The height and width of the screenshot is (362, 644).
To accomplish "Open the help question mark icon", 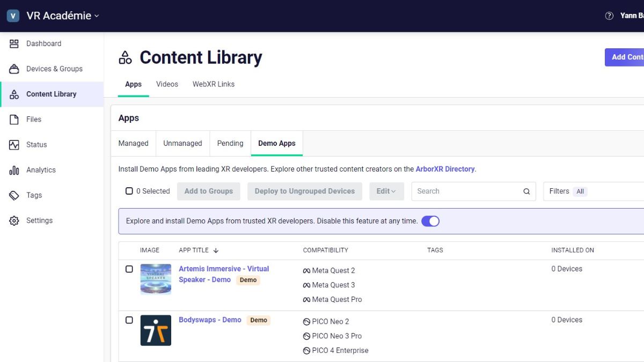I will pyautogui.click(x=609, y=16).
